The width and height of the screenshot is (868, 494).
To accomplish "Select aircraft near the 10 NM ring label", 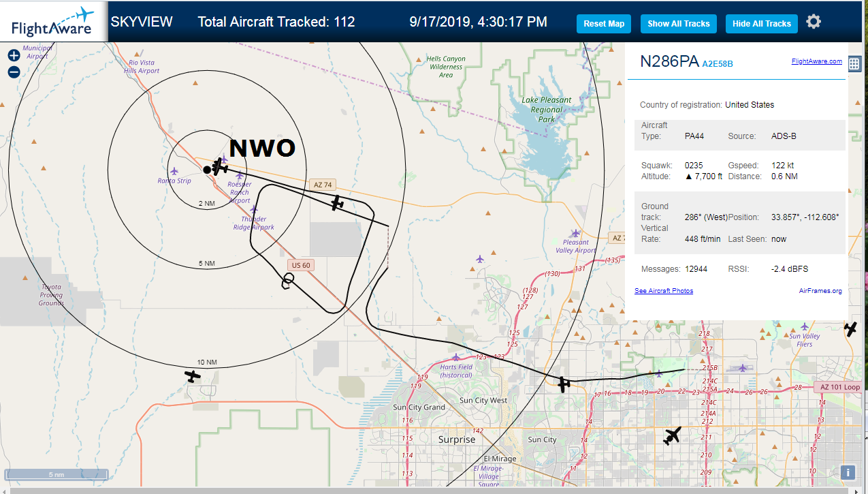I will coord(193,375).
